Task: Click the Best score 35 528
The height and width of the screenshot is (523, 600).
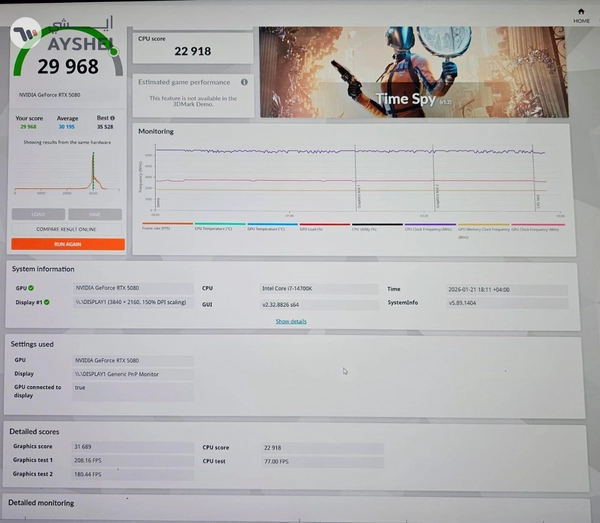Action: (x=105, y=127)
